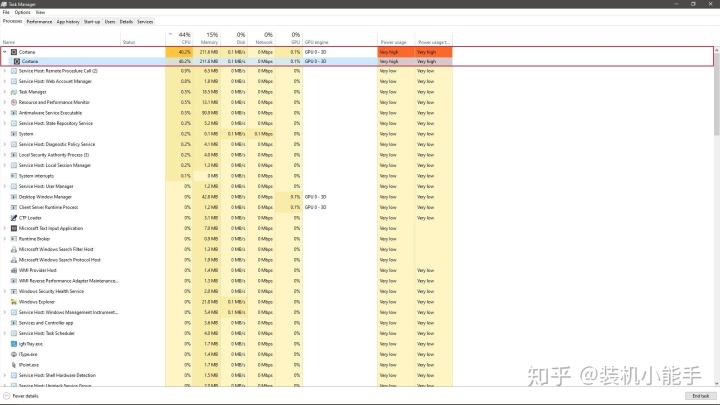Expand Service Host: Shell Hardware Detection

[x=5, y=376]
